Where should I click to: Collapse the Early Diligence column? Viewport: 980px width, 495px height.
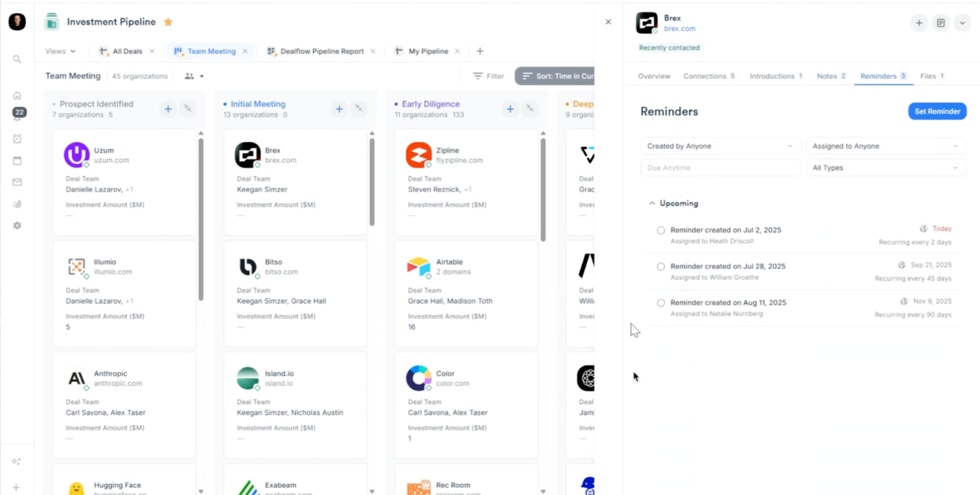pyautogui.click(x=530, y=108)
